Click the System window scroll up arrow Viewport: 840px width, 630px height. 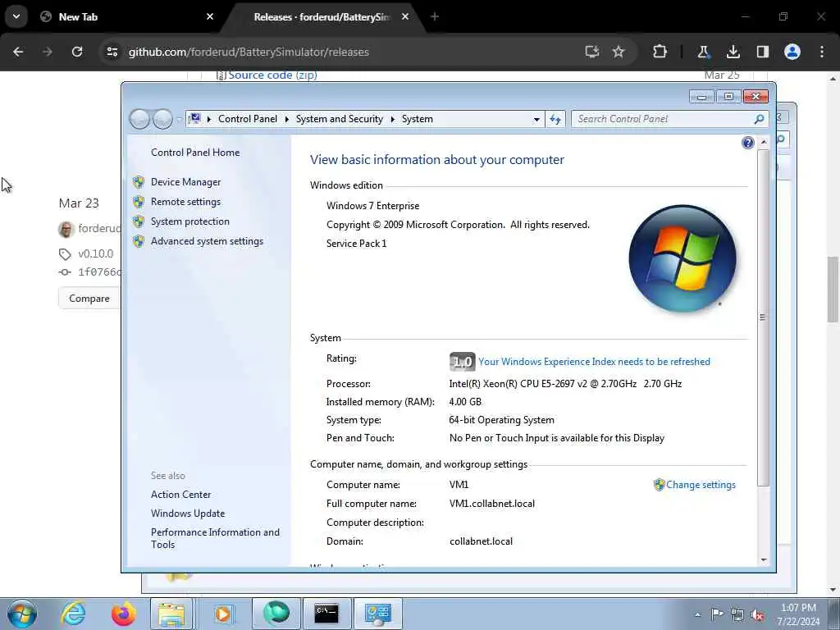[x=764, y=142]
